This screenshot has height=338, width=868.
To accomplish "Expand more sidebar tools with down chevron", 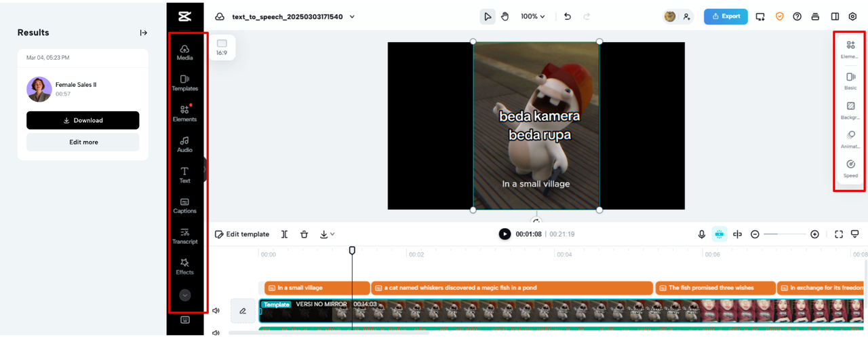I will 184,295.
